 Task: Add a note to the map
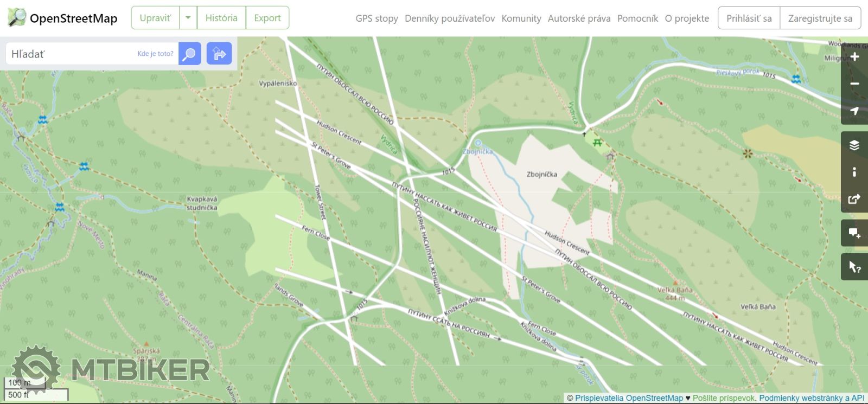pos(854,233)
